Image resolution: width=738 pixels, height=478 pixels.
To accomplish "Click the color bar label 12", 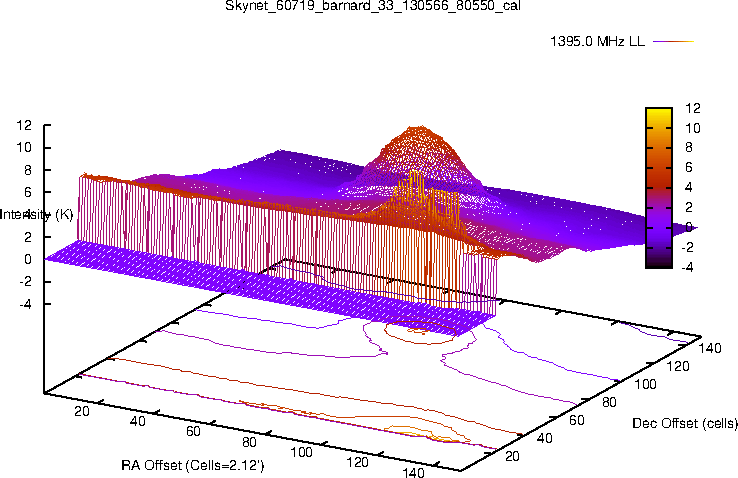I will [693, 108].
